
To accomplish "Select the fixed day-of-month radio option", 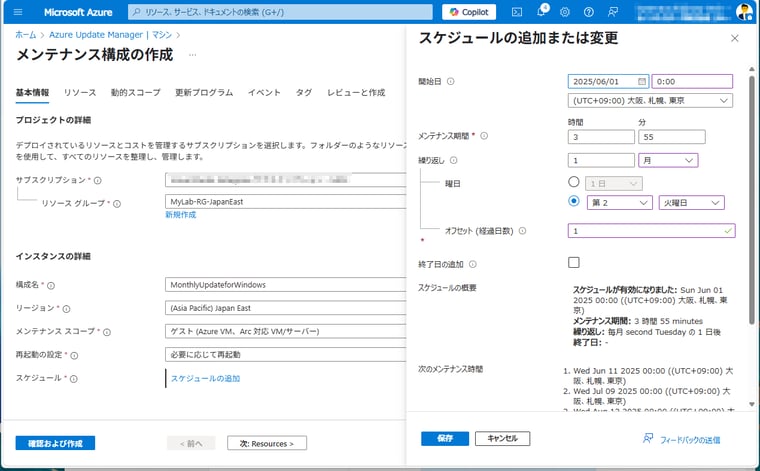I will tap(573, 182).
